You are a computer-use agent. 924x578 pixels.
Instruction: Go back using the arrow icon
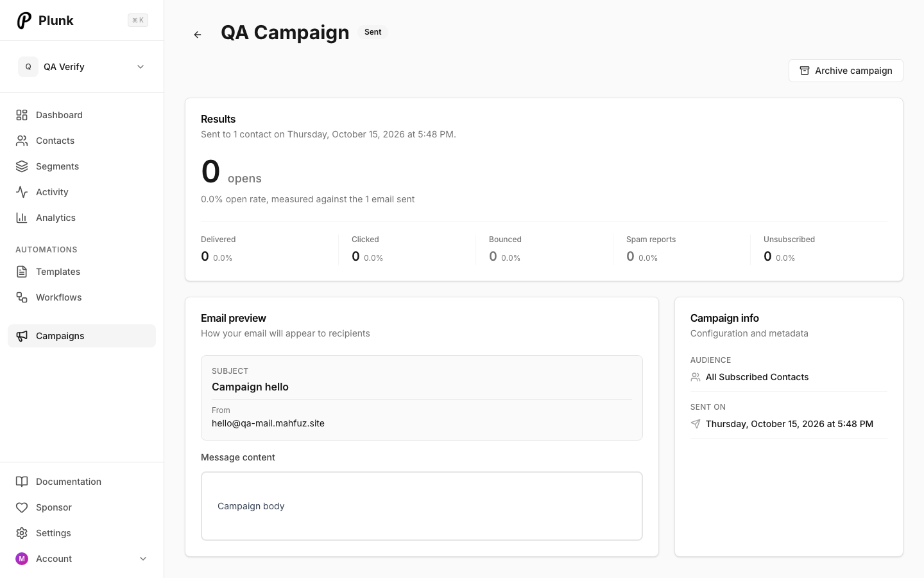198,35
